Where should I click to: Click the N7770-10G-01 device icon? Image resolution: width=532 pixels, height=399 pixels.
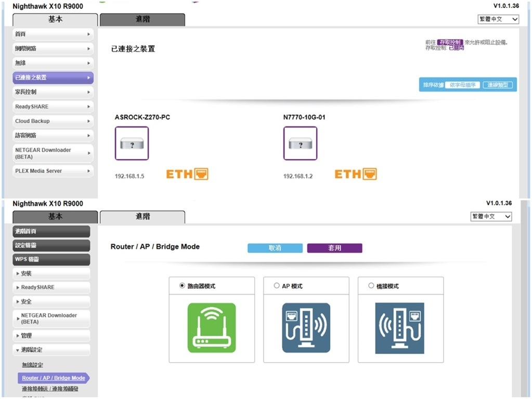[300, 143]
